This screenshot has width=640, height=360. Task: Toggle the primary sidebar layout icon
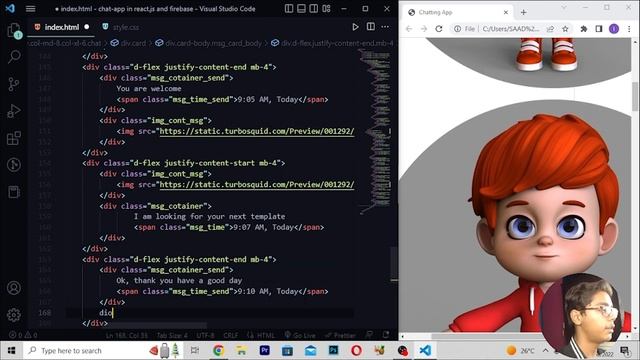[289, 9]
